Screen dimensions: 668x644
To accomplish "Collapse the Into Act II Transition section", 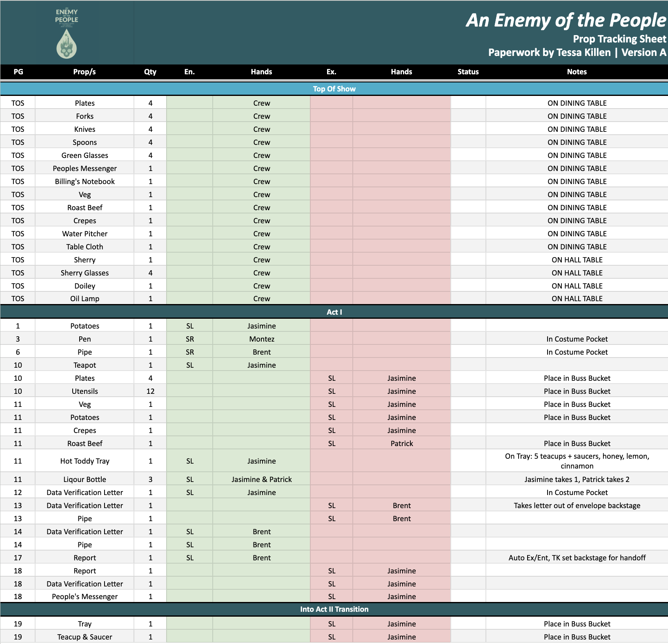I will click(x=334, y=609).
